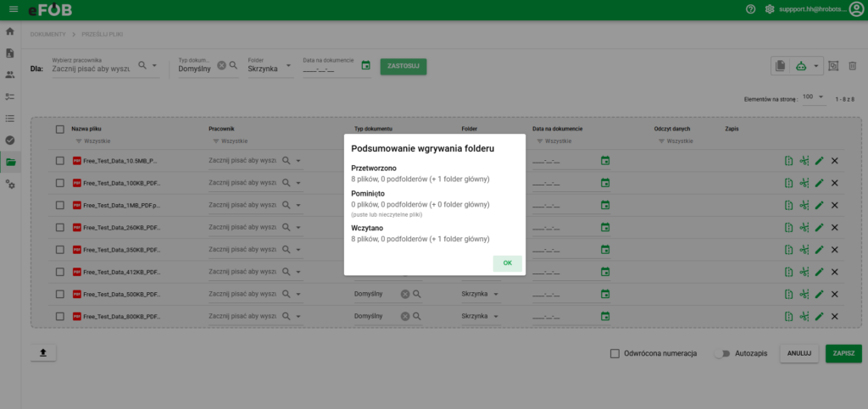Check Free_Test_Data_10.5MB file checkbox

coord(60,161)
